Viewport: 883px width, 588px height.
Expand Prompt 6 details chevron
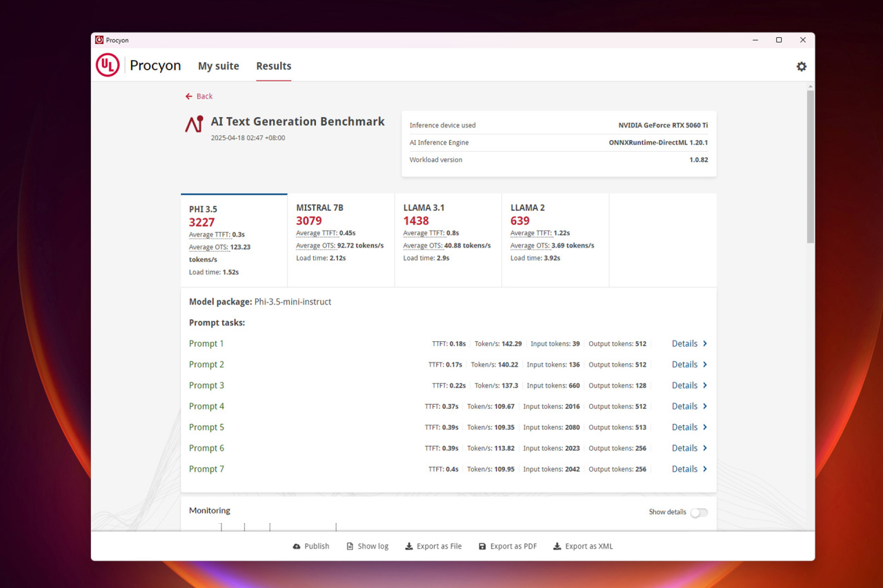(705, 448)
